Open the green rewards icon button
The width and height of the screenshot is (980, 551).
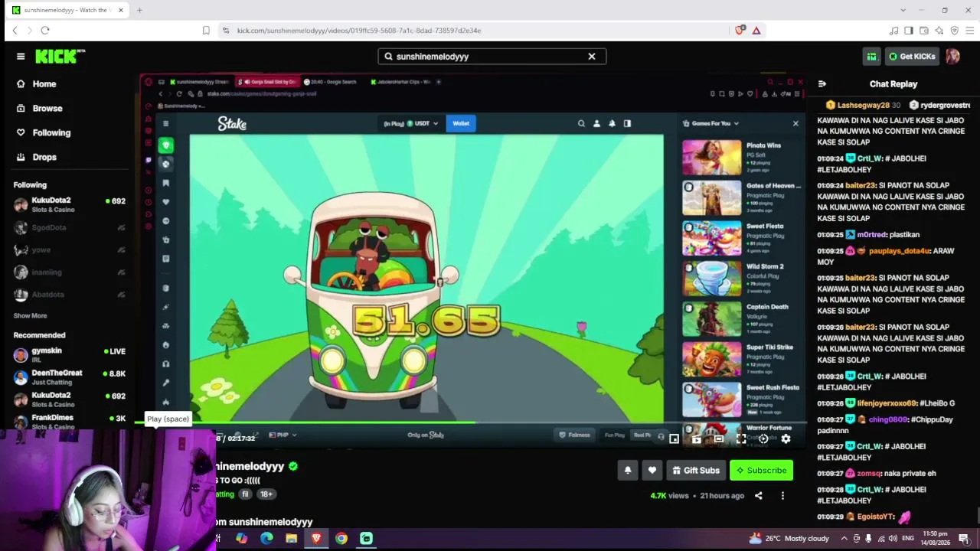pyautogui.click(x=871, y=57)
